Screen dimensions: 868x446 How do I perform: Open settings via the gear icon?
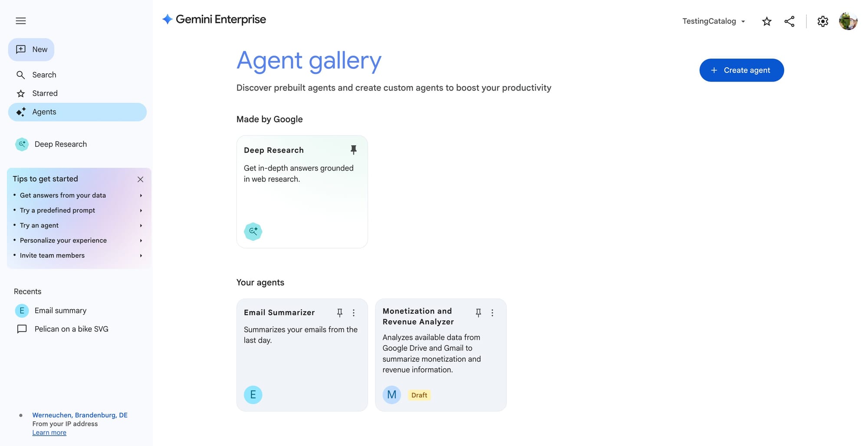click(822, 21)
